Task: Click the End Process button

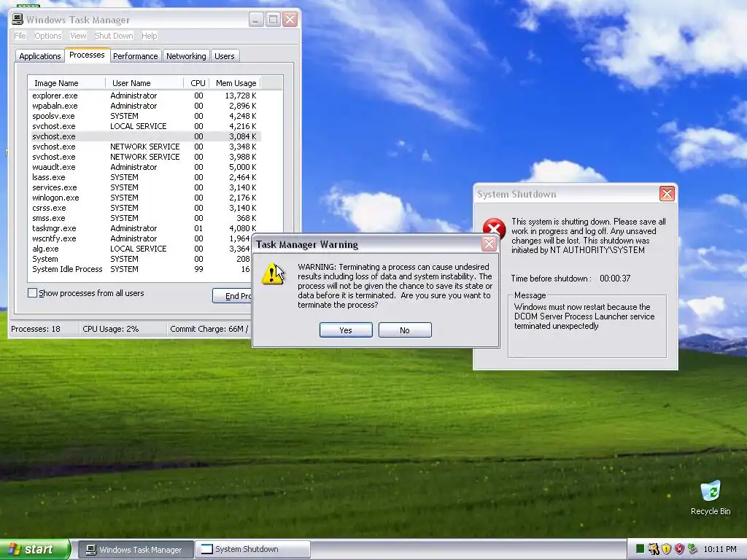Action: (232, 296)
